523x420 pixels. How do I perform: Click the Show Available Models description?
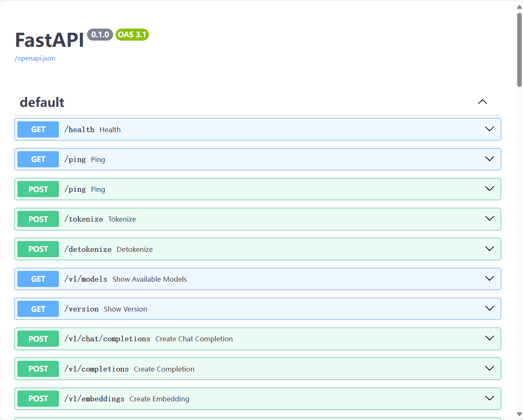point(150,279)
